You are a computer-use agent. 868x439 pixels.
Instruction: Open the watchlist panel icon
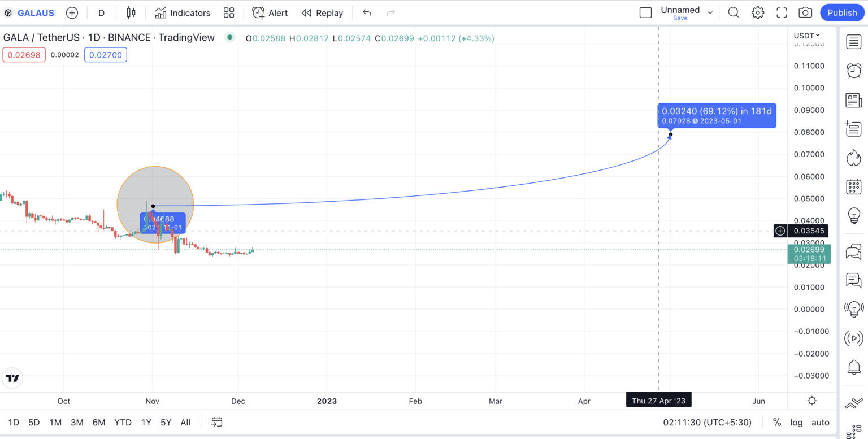[853, 41]
